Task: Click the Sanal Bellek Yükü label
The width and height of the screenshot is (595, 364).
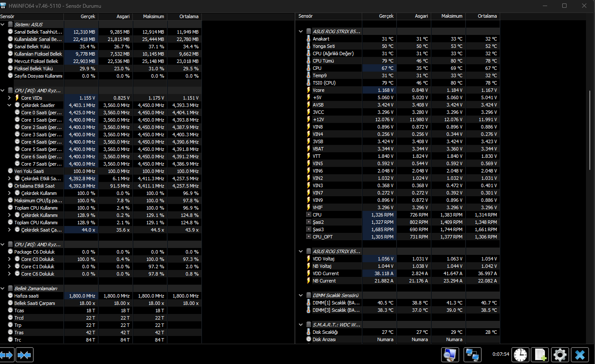Action: coord(32,47)
